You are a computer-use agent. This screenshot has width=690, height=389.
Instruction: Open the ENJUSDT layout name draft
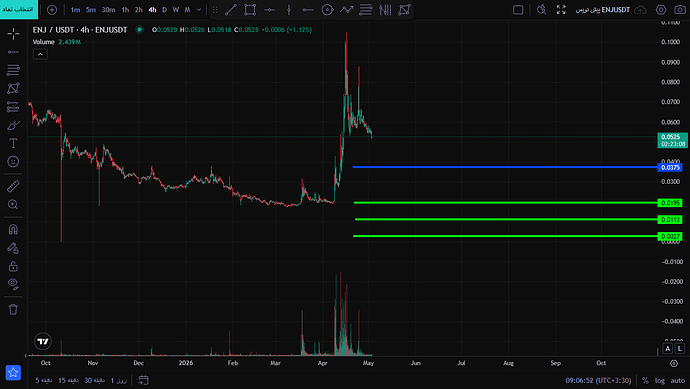click(602, 10)
